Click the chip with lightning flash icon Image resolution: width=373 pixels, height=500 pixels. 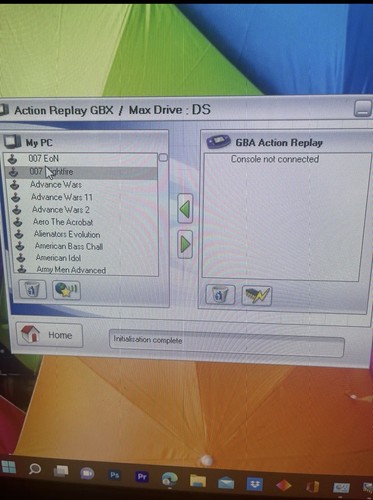(x=256, y=295)
